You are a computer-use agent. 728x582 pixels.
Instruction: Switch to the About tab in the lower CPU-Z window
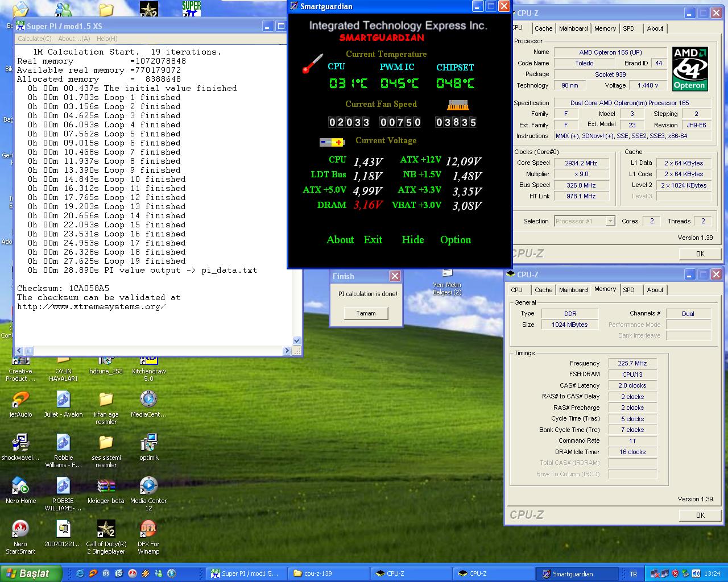(x=655, y=290)
